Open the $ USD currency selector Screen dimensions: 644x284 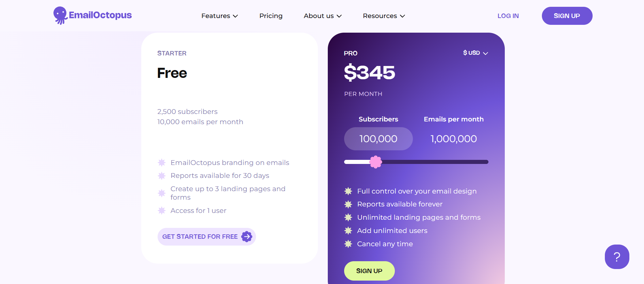pyautogui.click(x=475, y=53)
